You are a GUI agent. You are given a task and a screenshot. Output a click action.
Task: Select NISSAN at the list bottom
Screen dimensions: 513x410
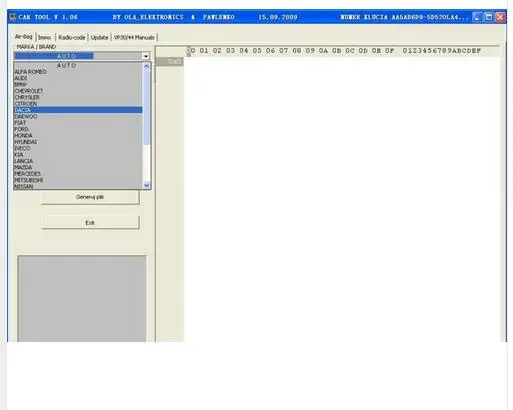78,186
